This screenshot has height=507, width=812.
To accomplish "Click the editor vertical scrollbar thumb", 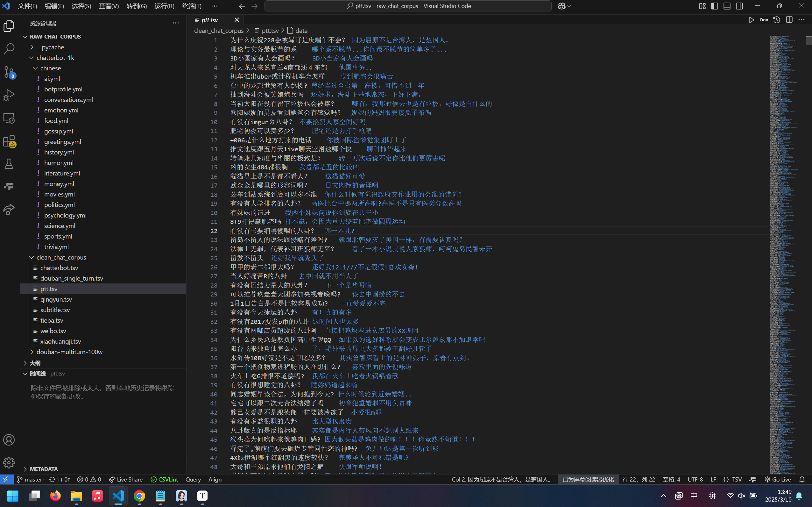I will (809, 40).
